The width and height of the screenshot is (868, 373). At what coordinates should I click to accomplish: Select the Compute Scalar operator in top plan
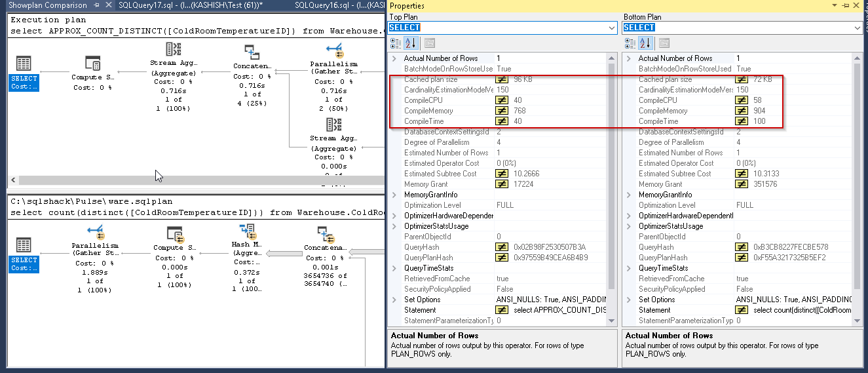click(92, 64)
